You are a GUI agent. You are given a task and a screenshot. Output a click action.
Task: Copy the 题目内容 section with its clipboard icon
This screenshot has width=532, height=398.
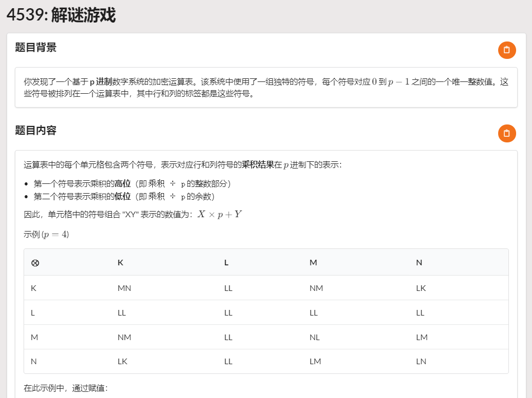click(507, 133)
